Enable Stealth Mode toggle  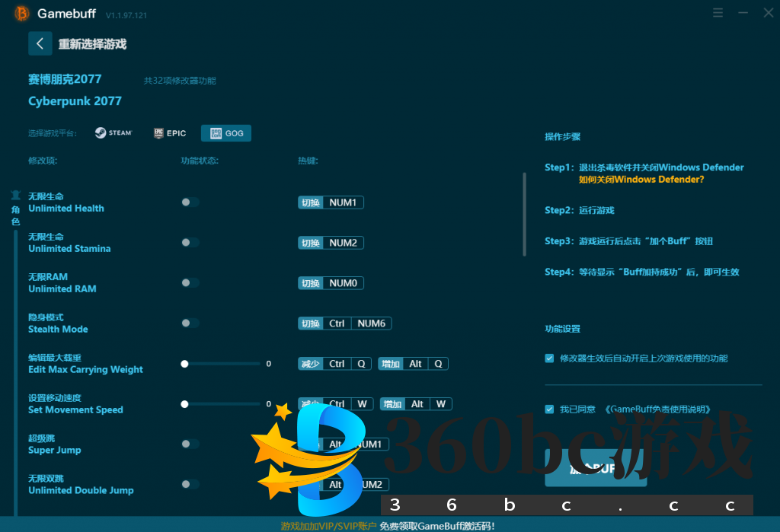pos(190,323)
